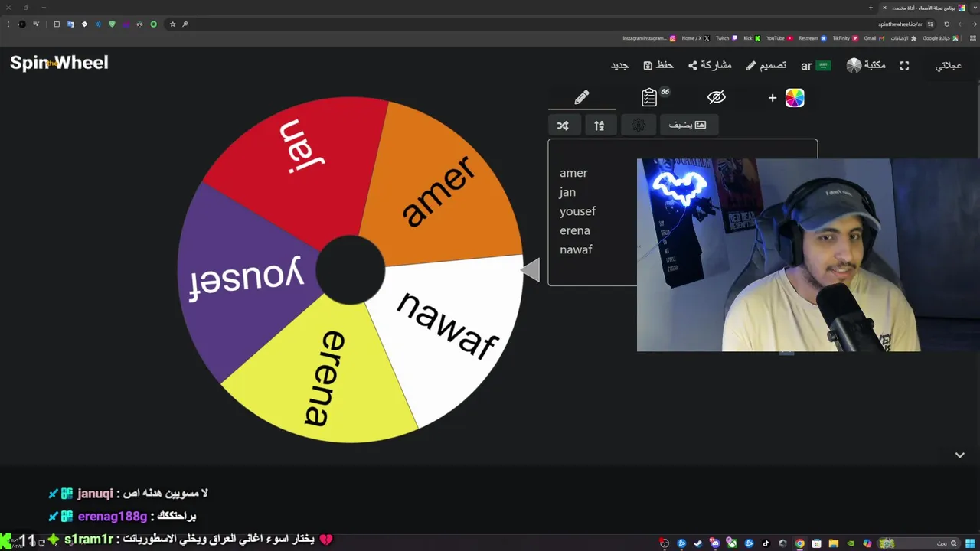Viewport: 980px width, 551px height.
Task: Click the jan entry in the list
Action: coord(567,192)
